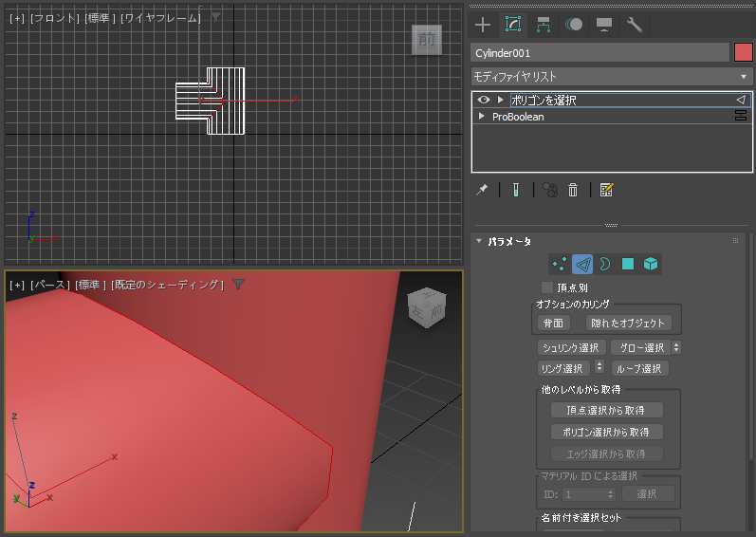This screenshot has width=756, height=537.
Task: Open the Modify command panel tab
Action: tap(513, 24)
